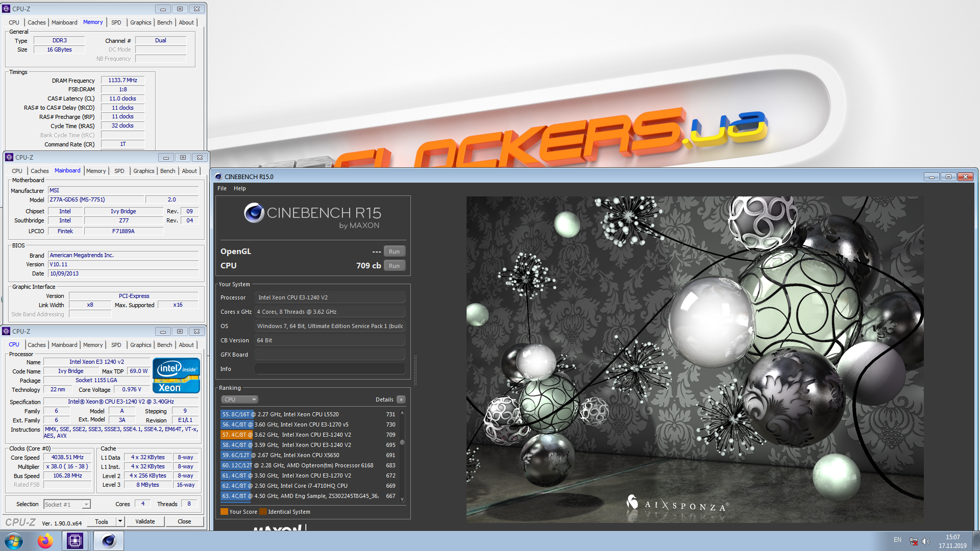Click the Multiplier value x 38.0
Image resolution: width=980 pixels, height=551 pixels.
pos(67,466)
